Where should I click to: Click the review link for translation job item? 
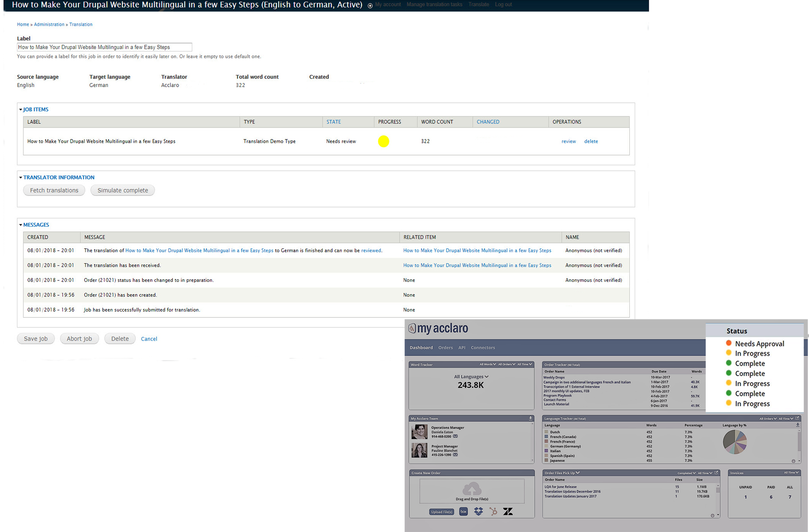tap(567, 141)
